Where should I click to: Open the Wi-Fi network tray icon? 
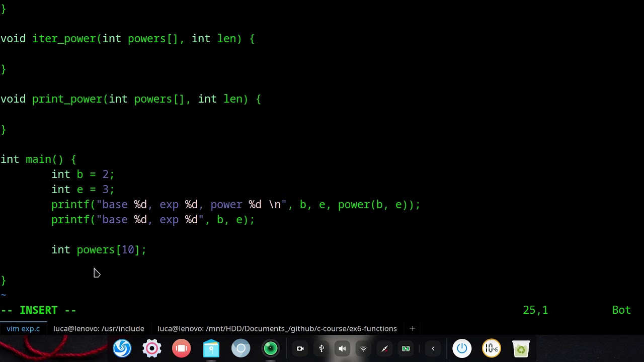pyautogui.click(x=363, y=348)
